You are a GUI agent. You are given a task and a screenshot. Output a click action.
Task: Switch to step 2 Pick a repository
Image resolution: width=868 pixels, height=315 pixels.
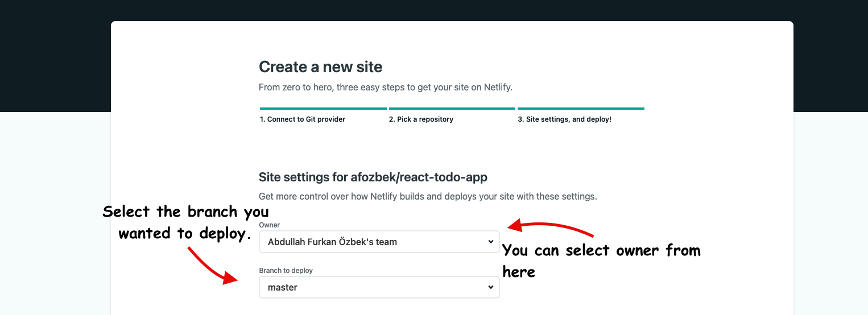(x=421, y=119)
